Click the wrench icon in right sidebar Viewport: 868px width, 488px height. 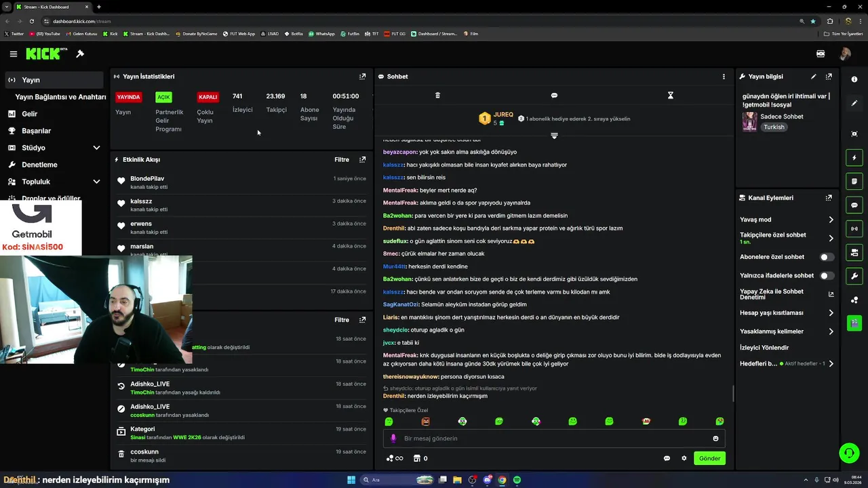[854, 276]
